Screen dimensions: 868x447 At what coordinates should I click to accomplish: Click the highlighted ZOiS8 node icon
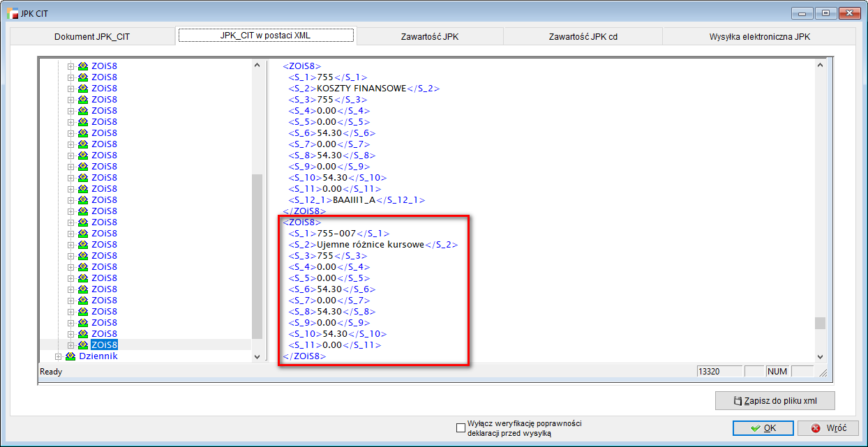coord(82,345)
